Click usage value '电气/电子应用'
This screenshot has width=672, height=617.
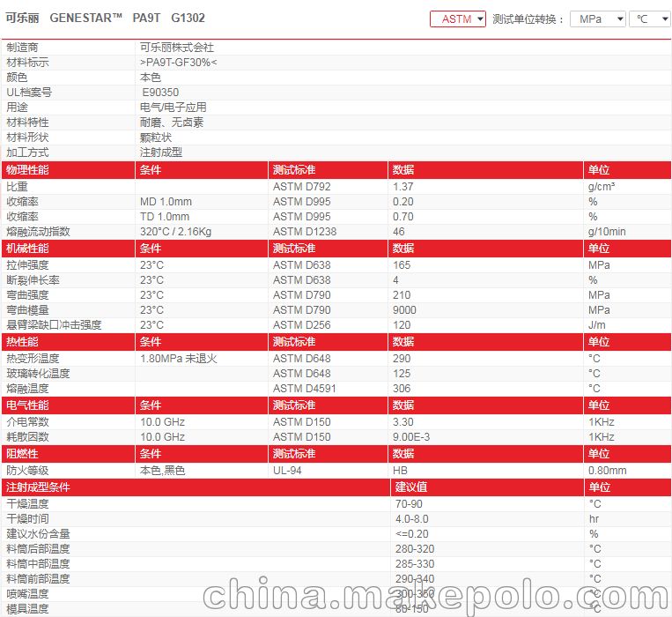coord(174,108)
